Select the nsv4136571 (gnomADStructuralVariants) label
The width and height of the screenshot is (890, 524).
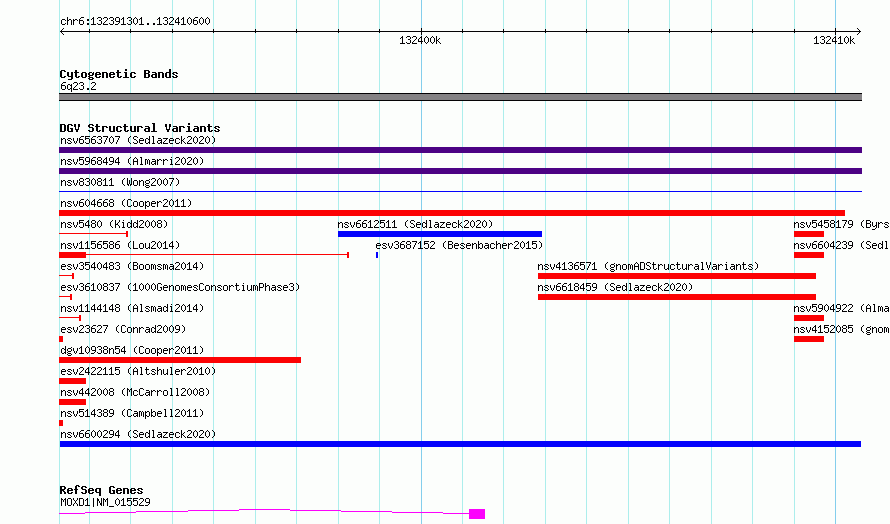point(648,266)
